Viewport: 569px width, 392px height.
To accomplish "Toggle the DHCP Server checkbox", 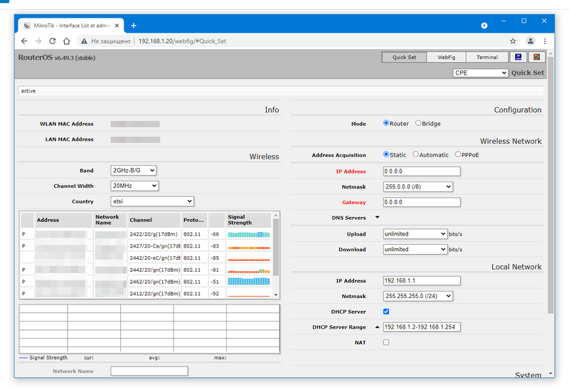I will 386,312.
